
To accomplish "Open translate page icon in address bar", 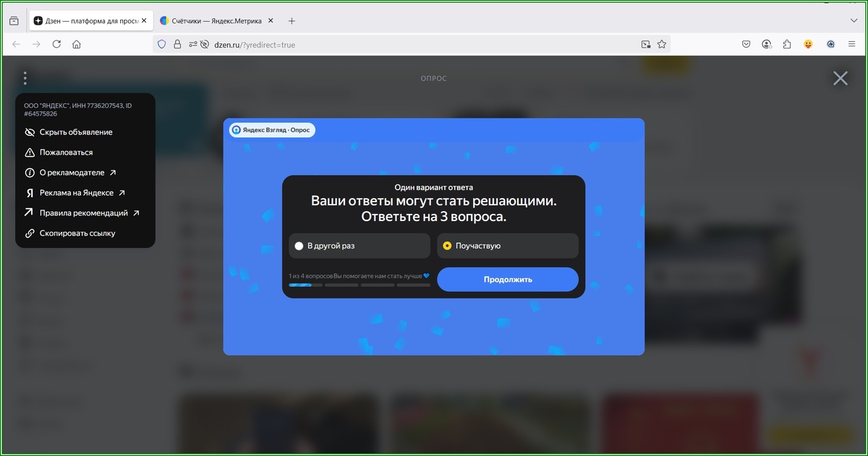I will coord(646,44).
